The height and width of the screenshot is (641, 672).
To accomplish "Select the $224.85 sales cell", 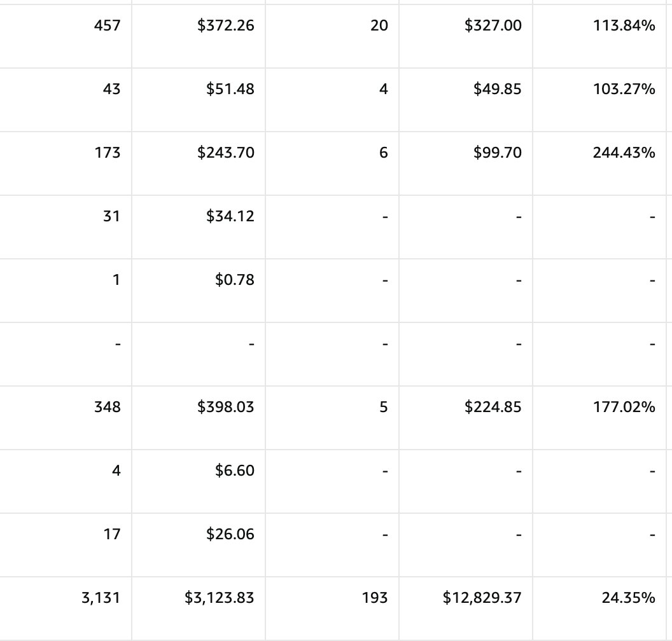I will 466,418.
